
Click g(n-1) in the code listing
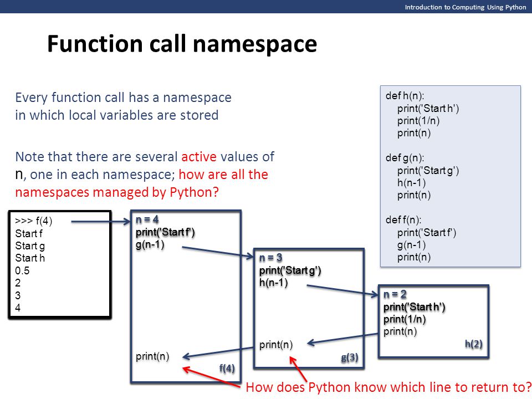412,245
